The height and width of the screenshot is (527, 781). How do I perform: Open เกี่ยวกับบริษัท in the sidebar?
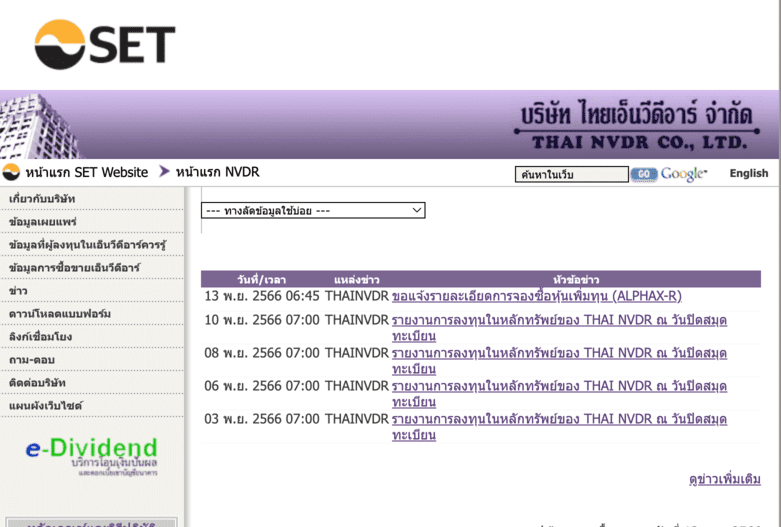pos(42,199)
